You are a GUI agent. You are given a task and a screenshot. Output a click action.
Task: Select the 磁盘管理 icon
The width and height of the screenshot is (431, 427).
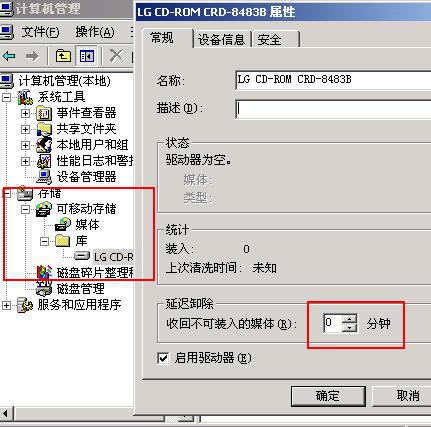[44, 288]
